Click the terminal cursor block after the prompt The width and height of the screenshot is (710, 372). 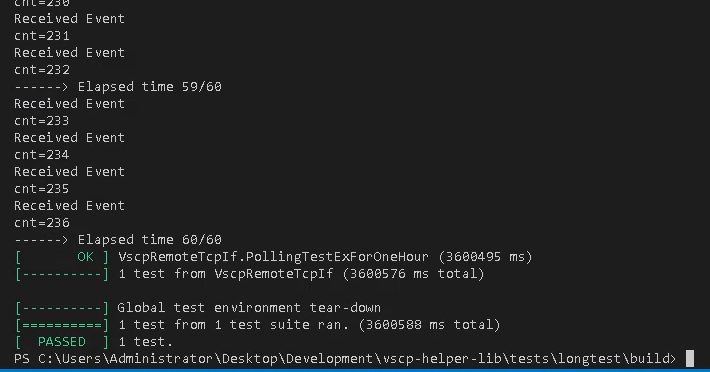[690, 358]
